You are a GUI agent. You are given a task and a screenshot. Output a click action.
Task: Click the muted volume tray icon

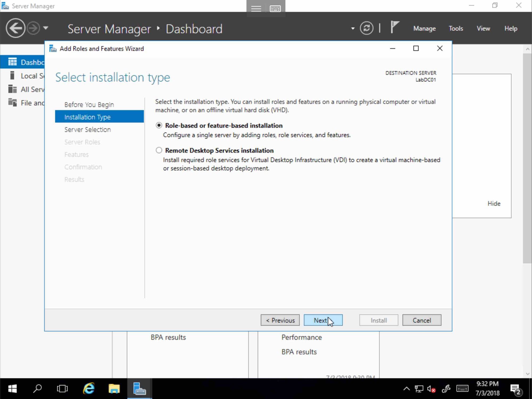tap(431, 389)
